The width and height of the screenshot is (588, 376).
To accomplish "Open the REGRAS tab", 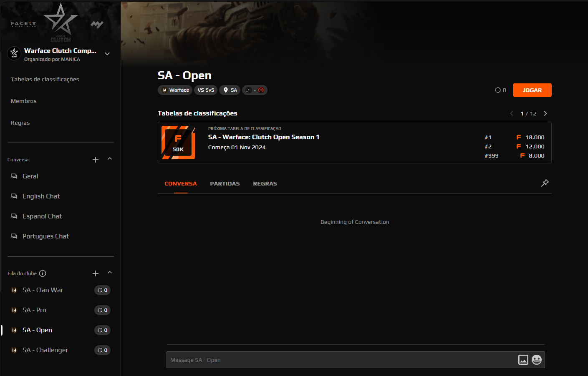I will coord(265,183).
